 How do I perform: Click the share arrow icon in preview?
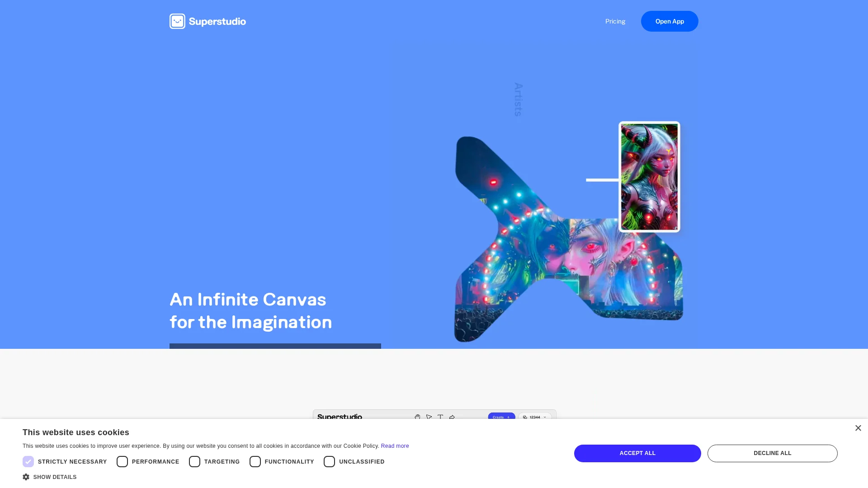pos(452,417)
